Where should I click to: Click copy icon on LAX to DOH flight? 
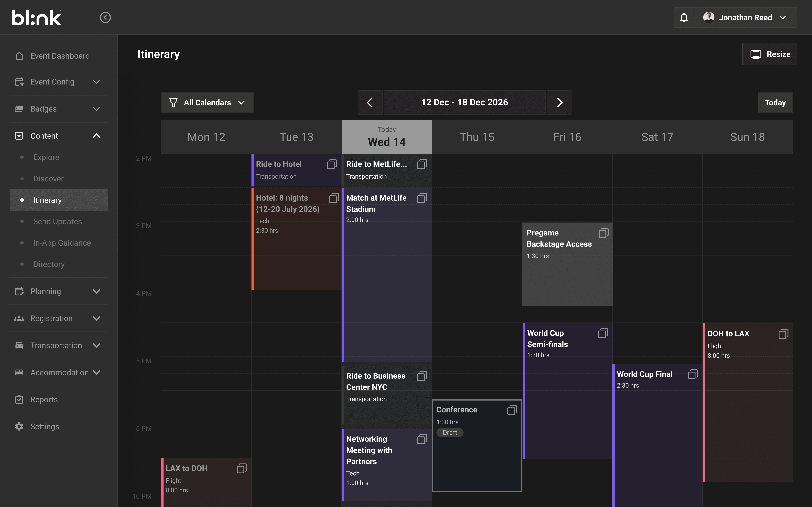pos(242,468)
